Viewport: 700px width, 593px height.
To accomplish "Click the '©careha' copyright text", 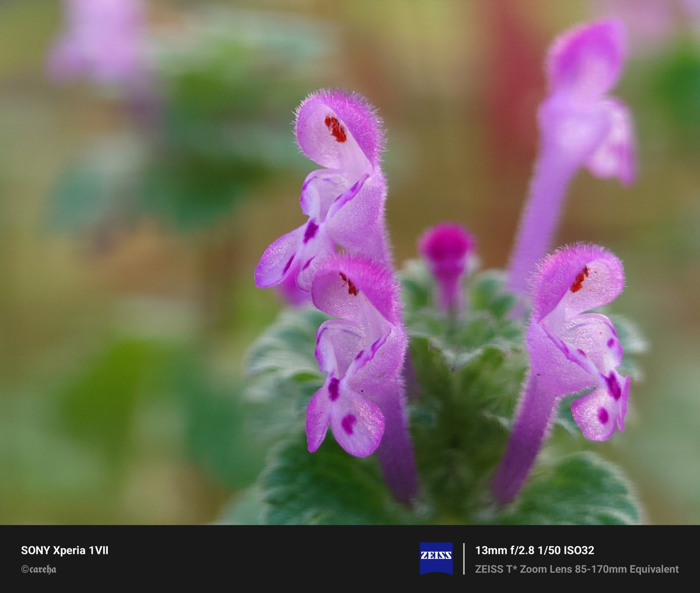I will (39, 569).
